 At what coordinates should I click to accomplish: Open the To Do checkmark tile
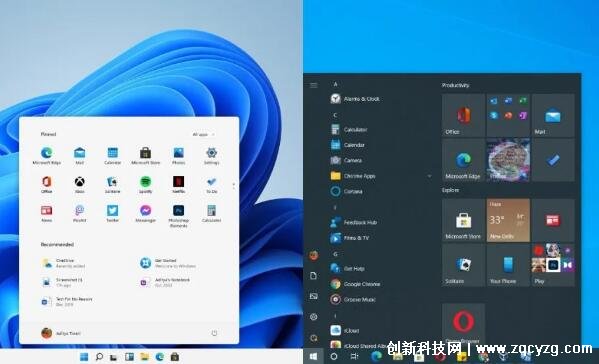[553, 160]
